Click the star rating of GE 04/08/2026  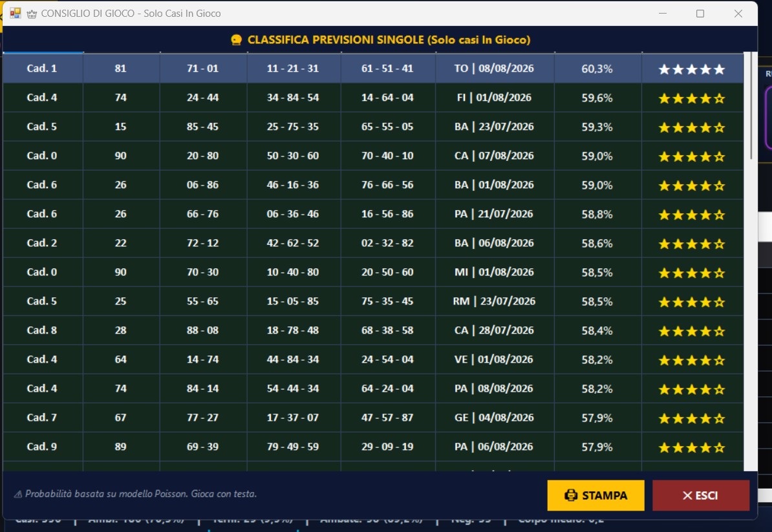[x=692, y=418]
